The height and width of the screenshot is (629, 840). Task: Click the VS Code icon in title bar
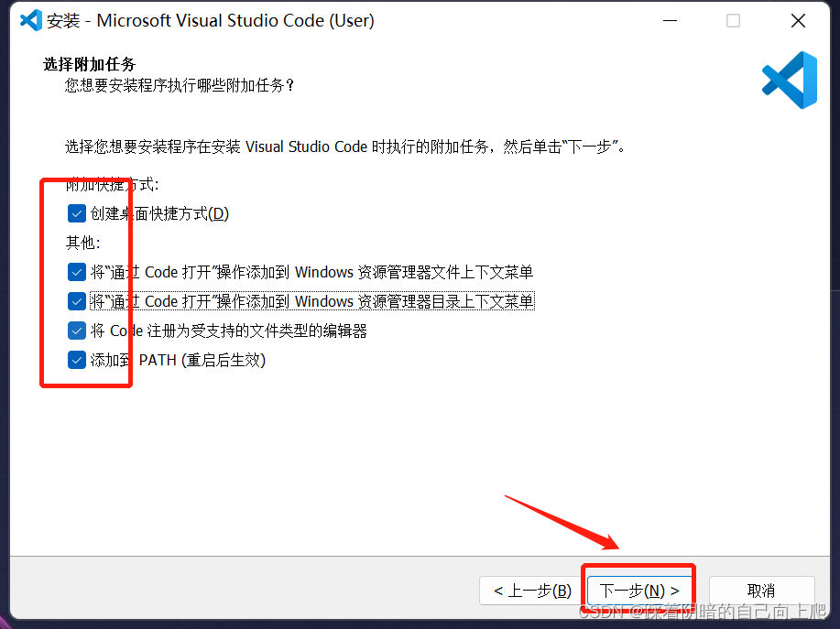31,20
